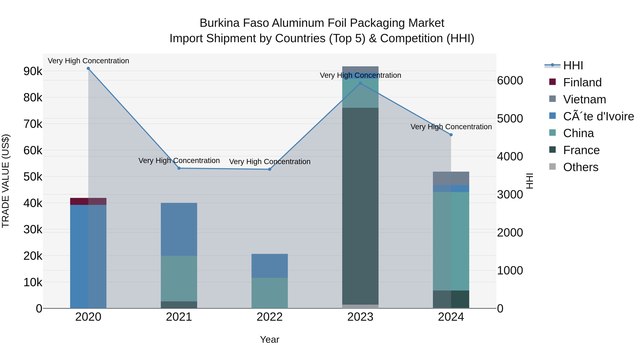The image size is (644, 362).
Task: Click the Vietnam segment of 2024 bar
Action: (x=451, y=178)
